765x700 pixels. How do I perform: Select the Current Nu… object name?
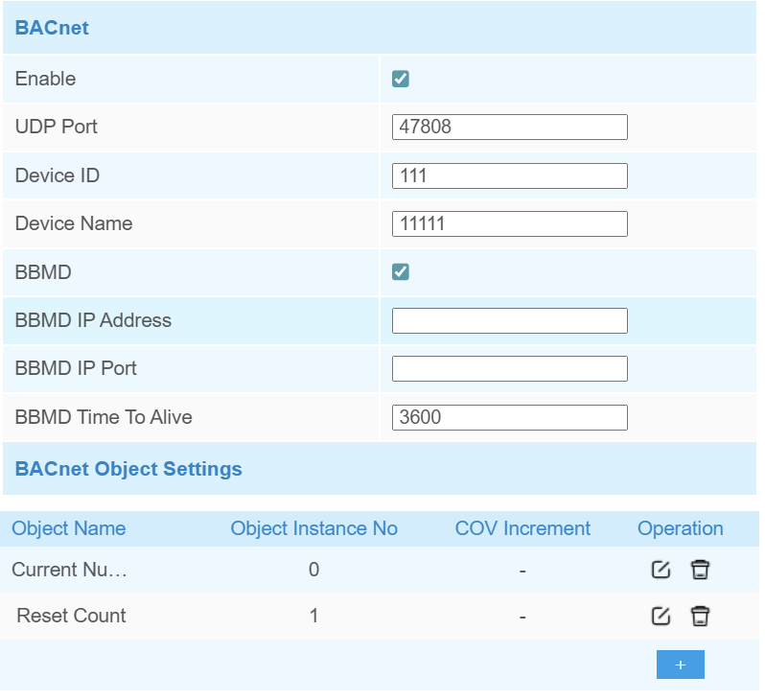pyautogui.click(x=69, y=570)
